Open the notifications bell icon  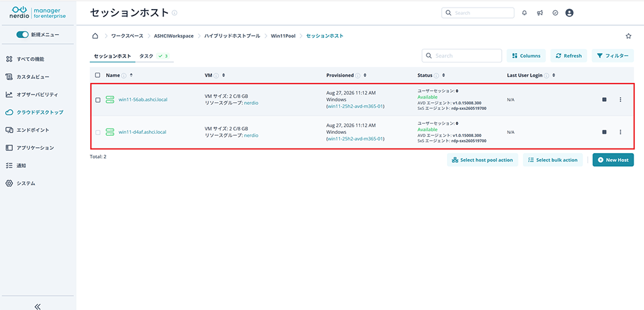(x=524, y=13)
